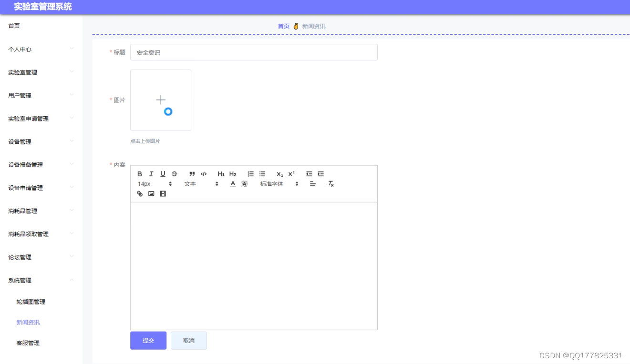Submit the form with 提交 button
630x364 pixels.
coord(148,341)
